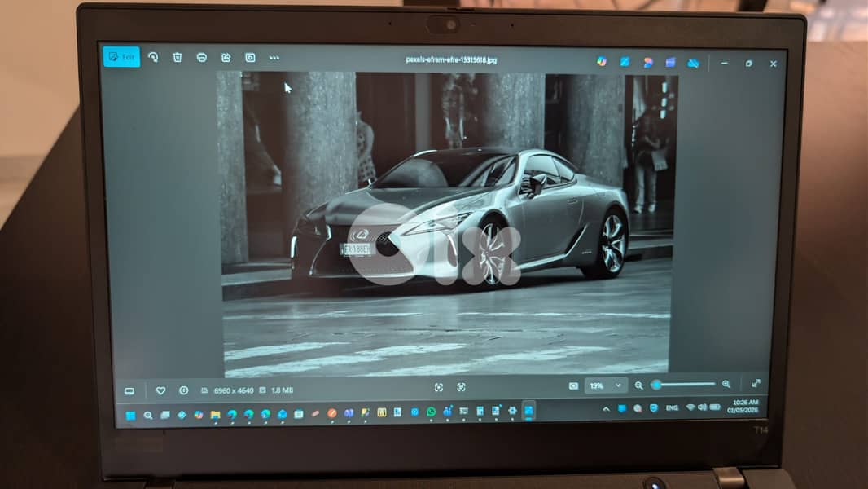
Task: Open the taskbar Search icon
Action: point(148,416)
